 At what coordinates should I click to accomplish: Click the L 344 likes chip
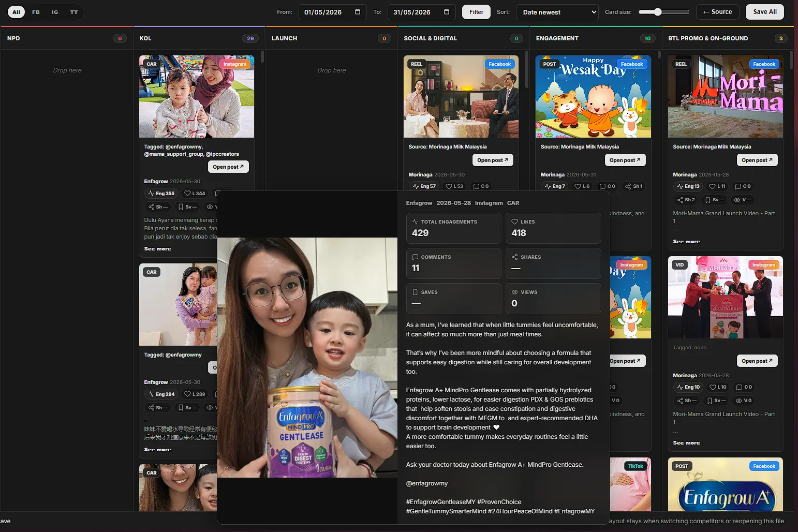point(195,194)
